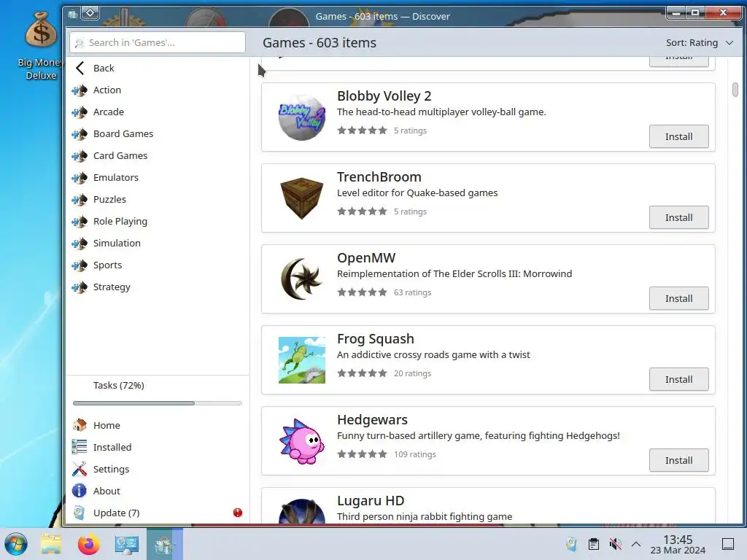Open the Hedgewars pink hedgehog icon
747x560 pixels.
[301, 441]
